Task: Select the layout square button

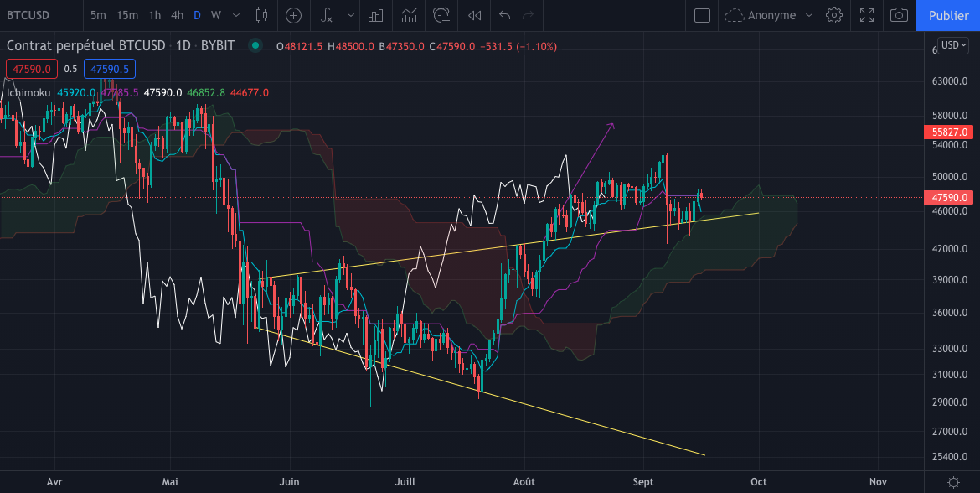Action: coord(702,15)
